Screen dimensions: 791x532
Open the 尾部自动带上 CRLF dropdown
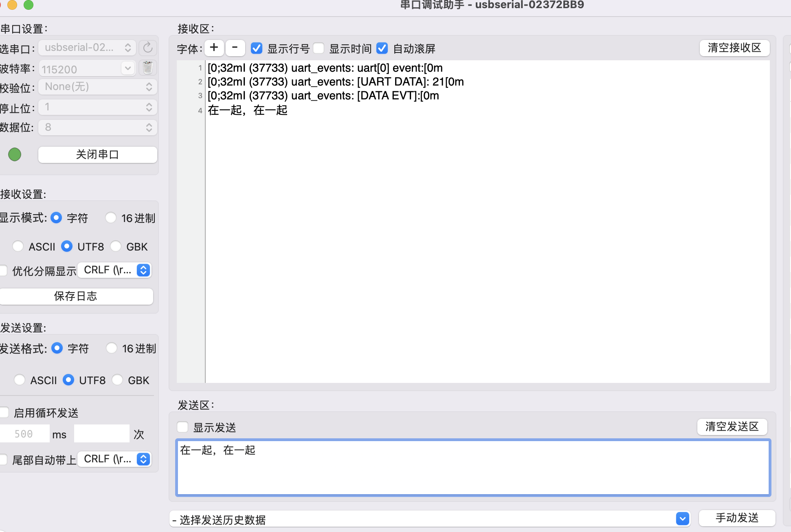[x=143, y=459]
